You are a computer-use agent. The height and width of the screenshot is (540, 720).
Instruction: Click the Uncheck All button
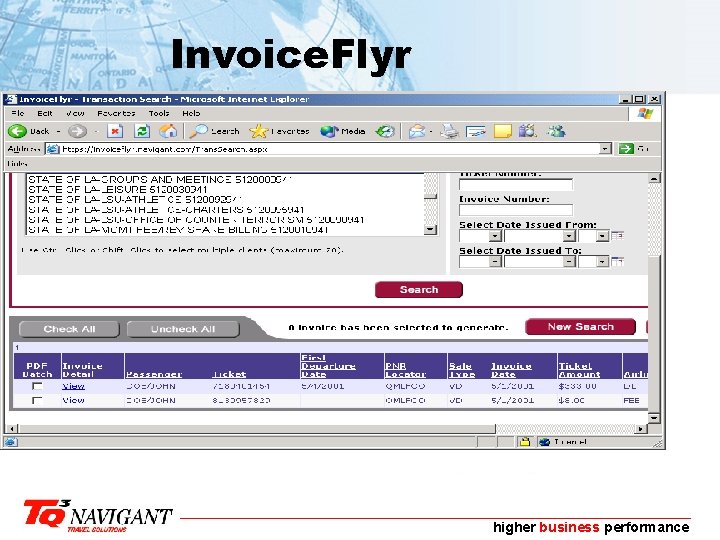183,329
